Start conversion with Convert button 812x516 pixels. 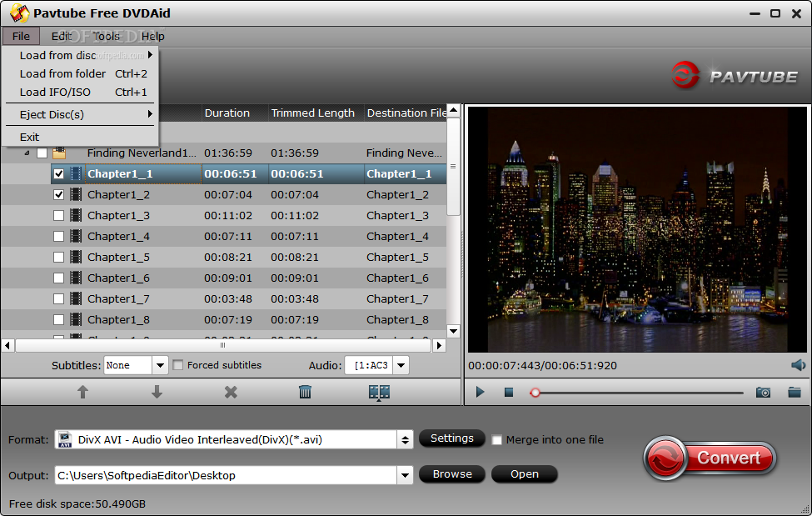(x=710, y=458)
